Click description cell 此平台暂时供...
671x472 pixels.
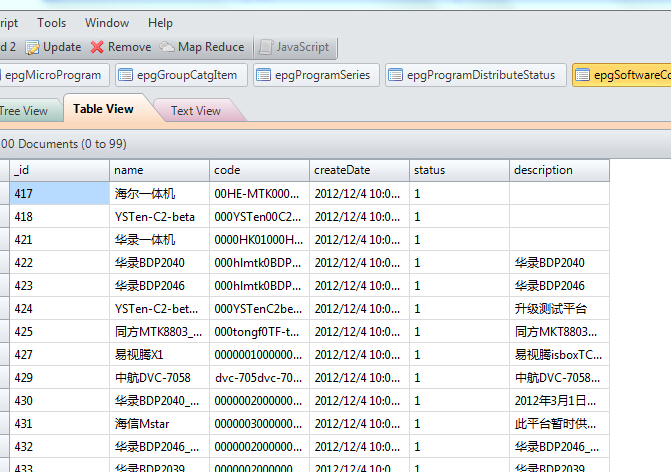559,424
